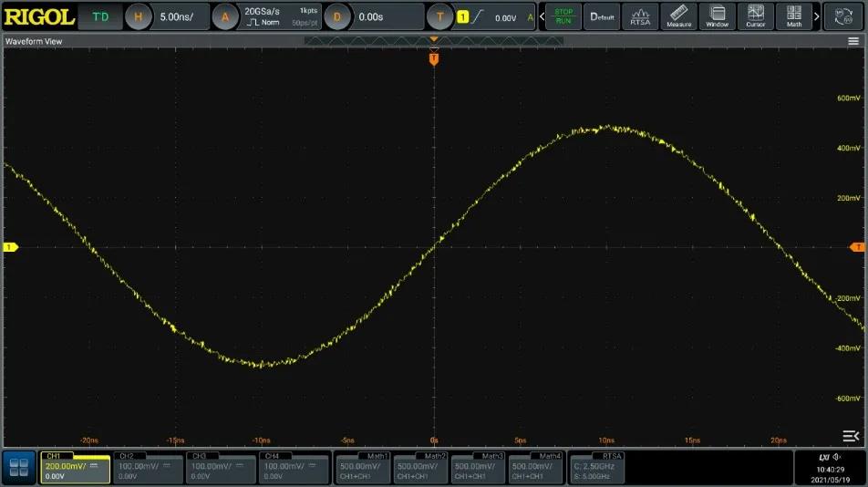Click the round T trigger knob icon
868x487 pixels.
click(439, 16)
